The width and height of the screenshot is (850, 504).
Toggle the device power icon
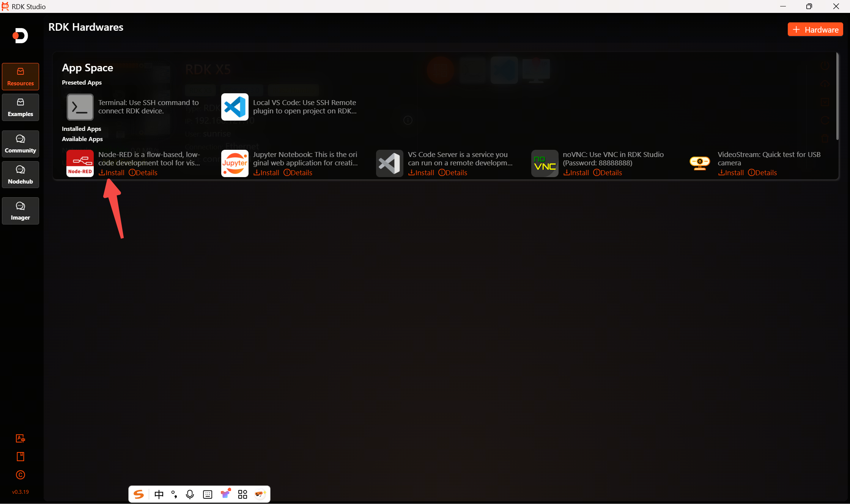(825, 64)
